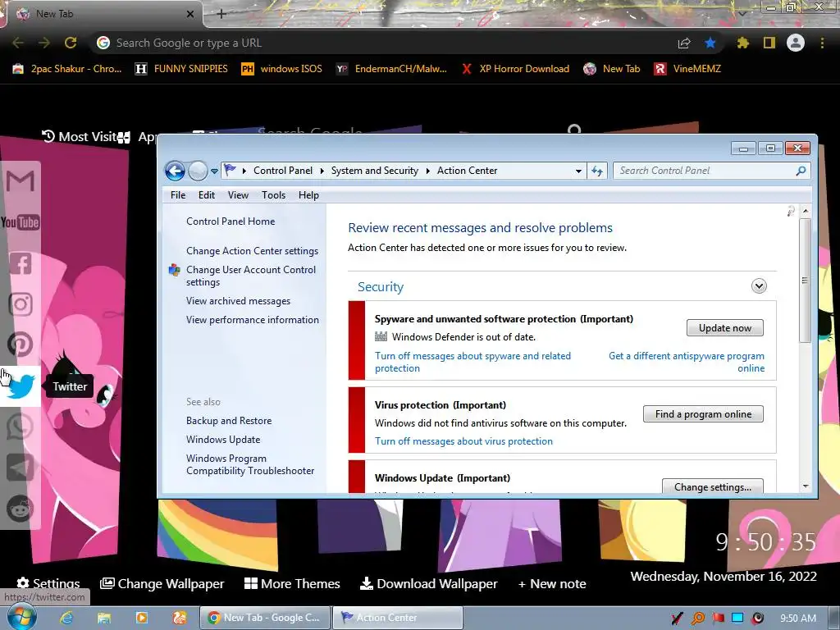Open the Tools menu
Image resolution: width=840 pixels, height=630 pixels.
pyautogui.click(x=273, y=195)
